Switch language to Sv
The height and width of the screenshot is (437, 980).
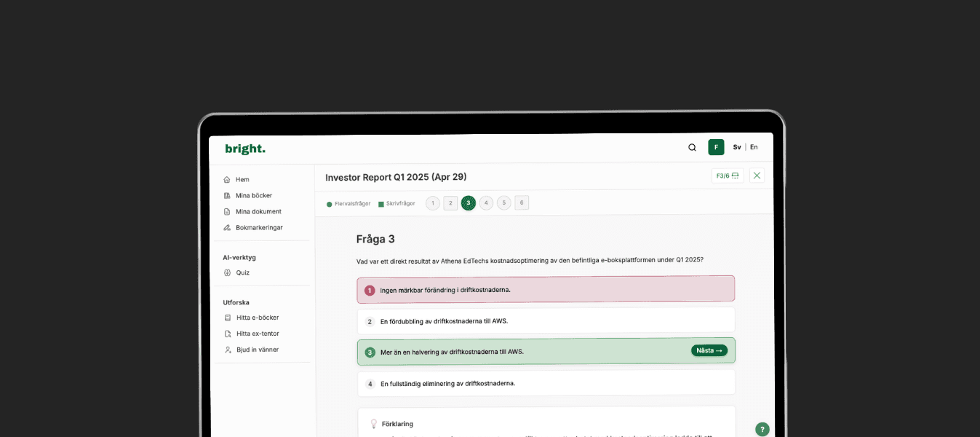point(737,147)
